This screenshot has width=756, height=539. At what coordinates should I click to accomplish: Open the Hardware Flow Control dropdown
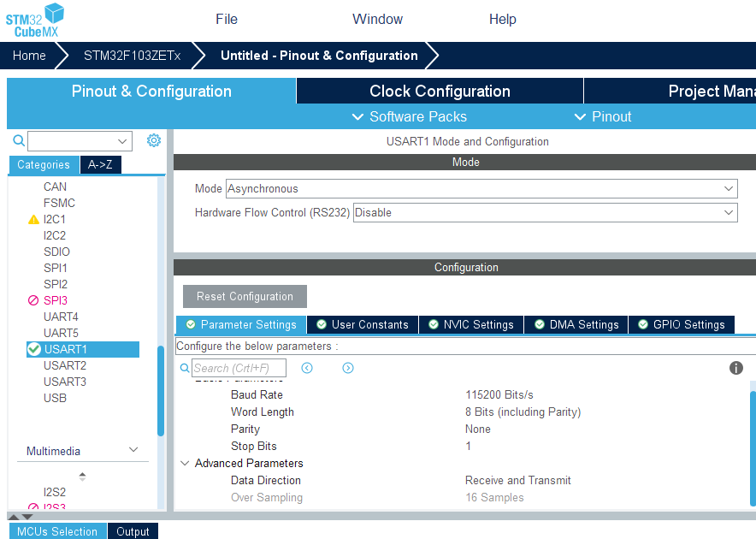[546, 213]
